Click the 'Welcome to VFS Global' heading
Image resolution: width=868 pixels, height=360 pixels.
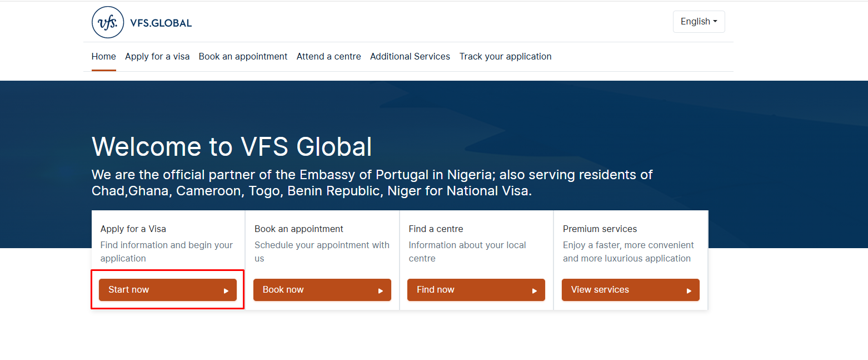(x=232, y=147)
